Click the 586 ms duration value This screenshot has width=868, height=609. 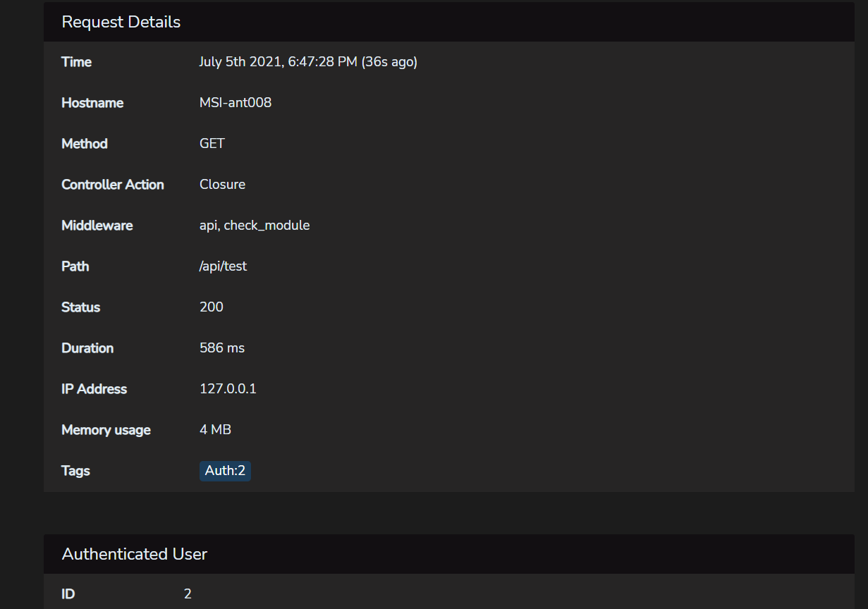tap(221, 347)
